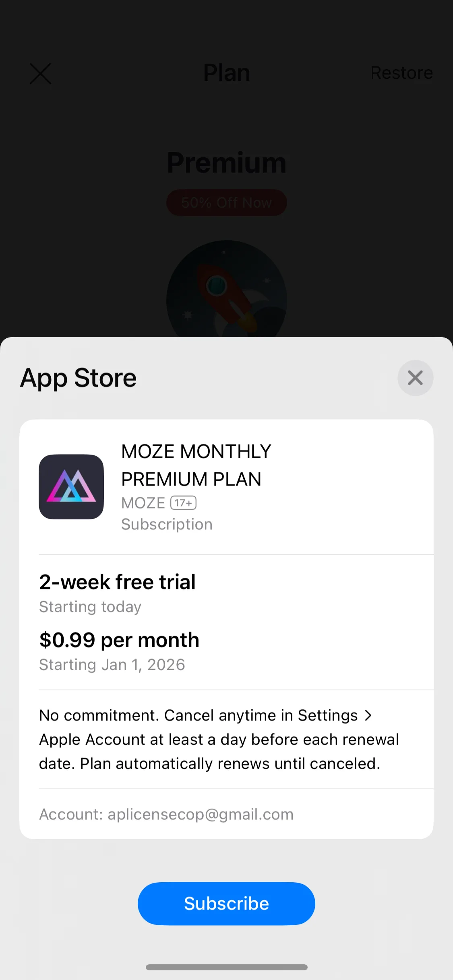Tap the $0.99 per month price
Viewport: 453px width, 980px height.
pyautogui.click(x=119, y=640)
